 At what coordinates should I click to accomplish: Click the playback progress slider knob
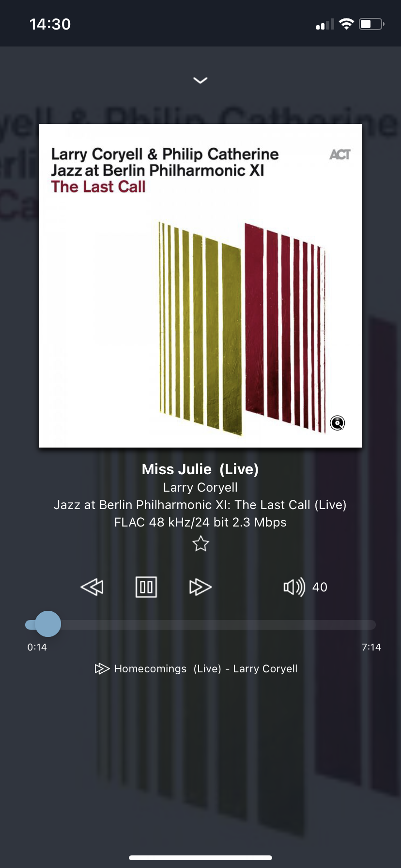tap(48, 624)
